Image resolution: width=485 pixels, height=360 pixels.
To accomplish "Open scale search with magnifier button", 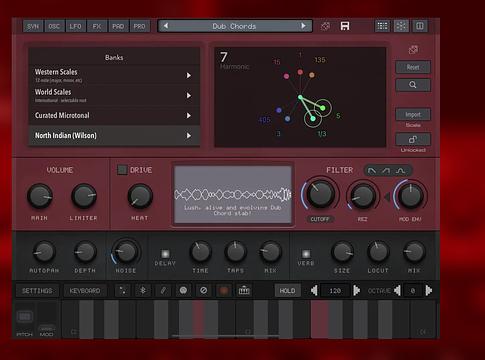I will (413, 85).
